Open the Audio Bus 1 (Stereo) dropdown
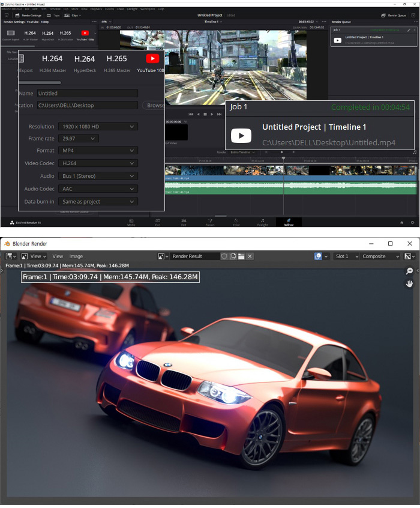The width and height of the screenshot is (420, 508). click(x=98, y=176)
